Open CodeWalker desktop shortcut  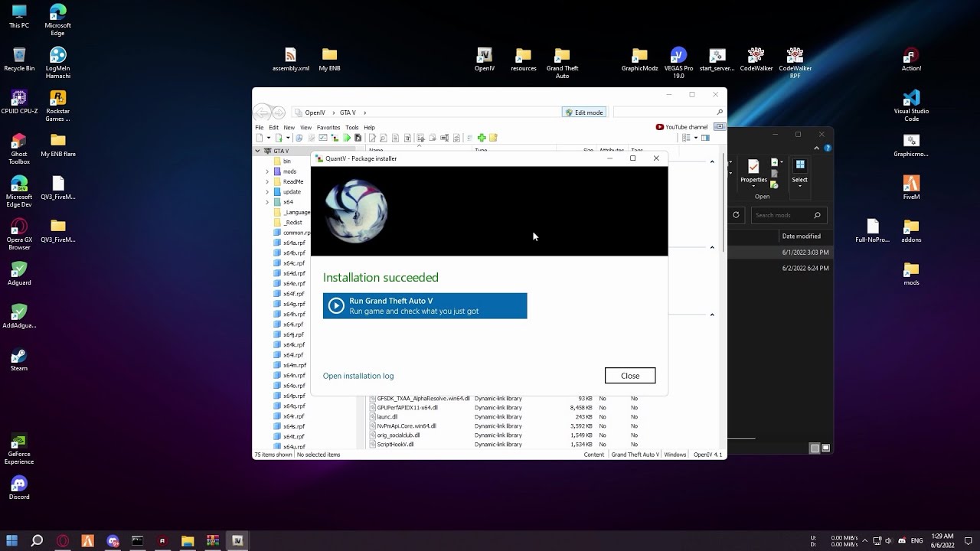click(x=756, y=60)
